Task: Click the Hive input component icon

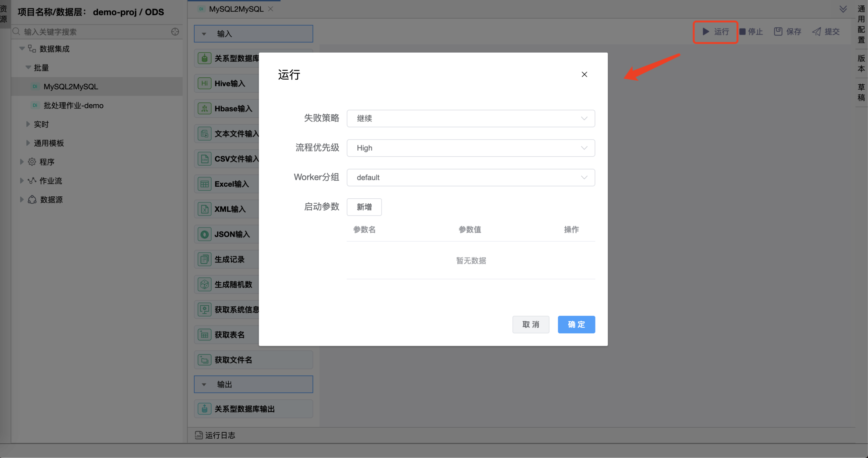Action: (204, 83)
